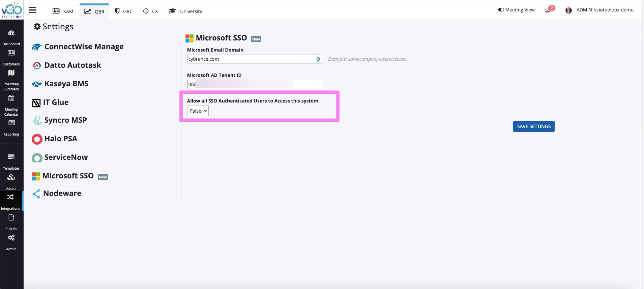Viewport: 644px width, 289px height.
Task: Open the Roadmap Summary map icon
Action: click(11, 73)
